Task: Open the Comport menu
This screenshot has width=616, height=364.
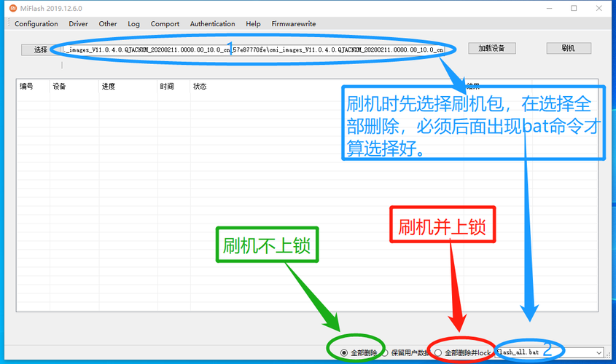Action: pyautogui.click(x=165, y=24)
